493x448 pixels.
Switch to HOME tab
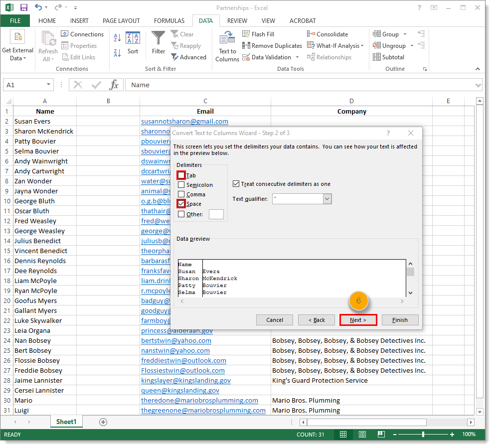click(x=47, y=21)
